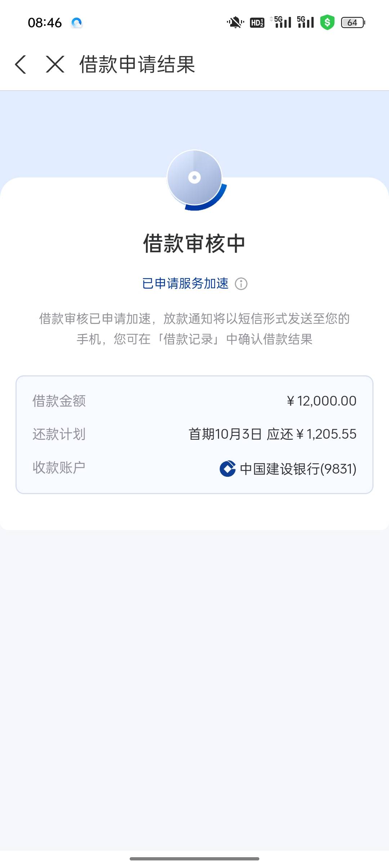This screenshot has height=868, width=389.
Task: Tap the blue cloud icon beside clock
Action: click(x=77, y=23)
